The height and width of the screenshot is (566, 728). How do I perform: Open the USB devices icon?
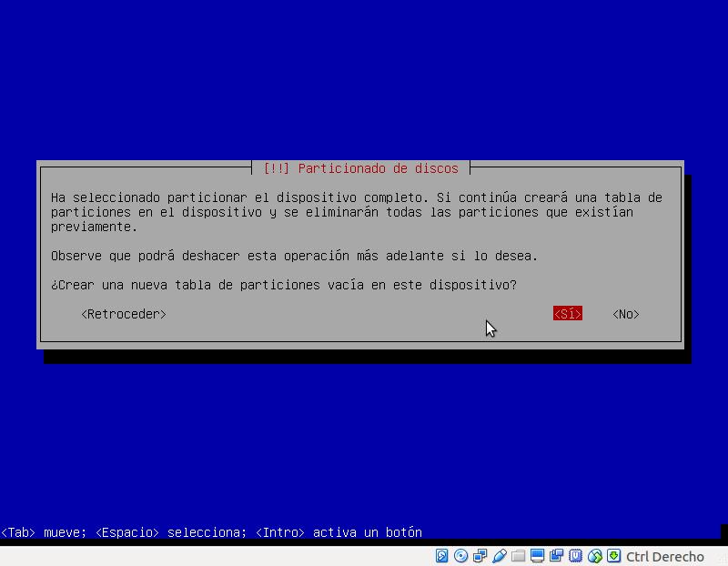(499, 556)
